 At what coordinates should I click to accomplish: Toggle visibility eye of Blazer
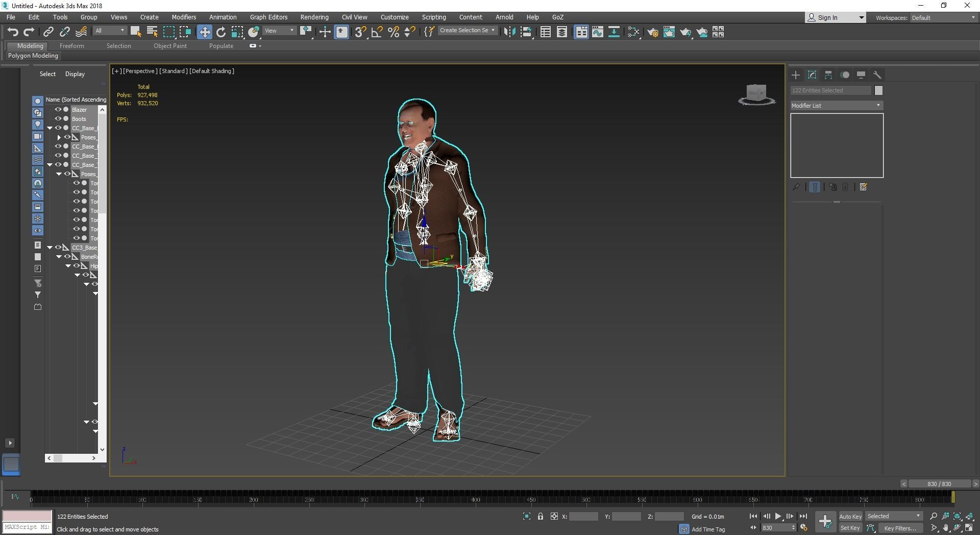coord(58,110)
